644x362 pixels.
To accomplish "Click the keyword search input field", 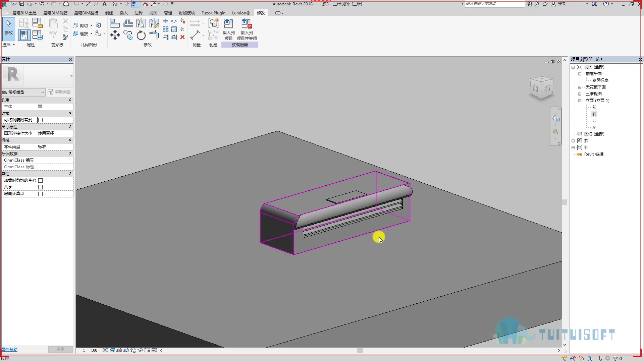I will tap(495, 4).
